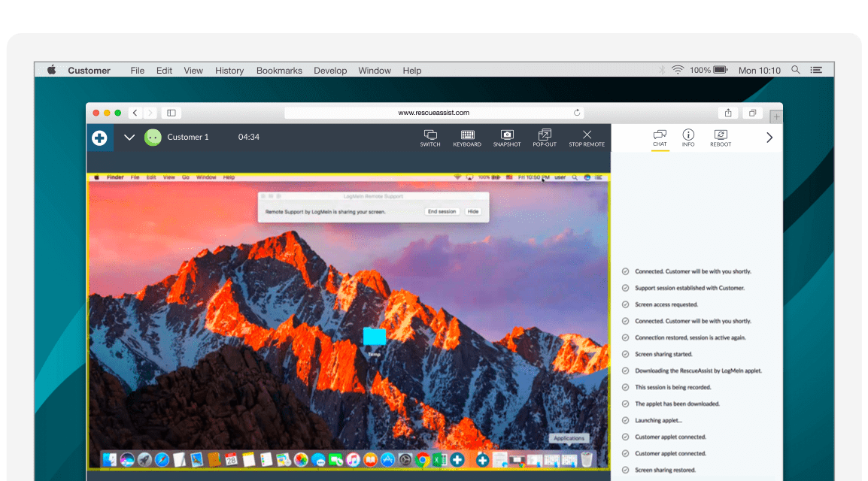Open the Develop menu
This screenshot has width=868, height=481.
pos(330,70)
